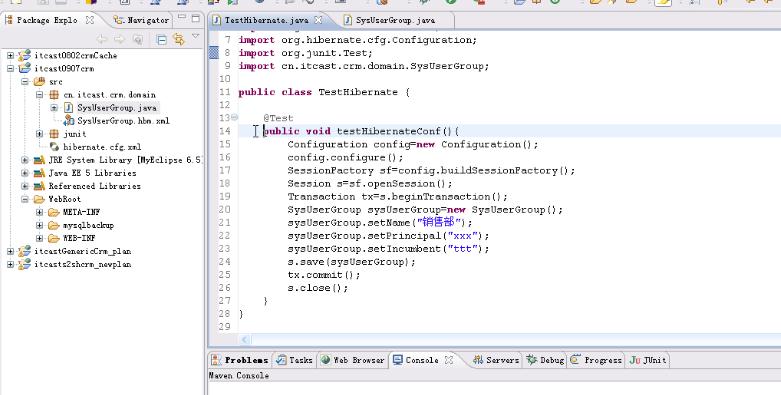Screen dimensions: 781x395
Task: Open the Package Explorer view menu arrow
Action: [x=195, y=36]
